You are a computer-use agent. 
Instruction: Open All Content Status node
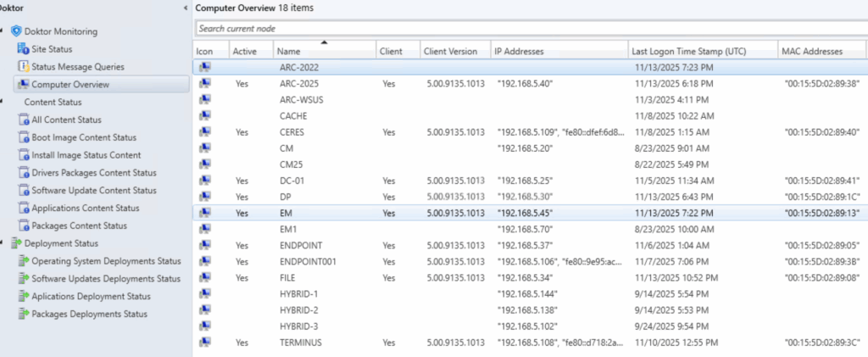click(66, 120)
